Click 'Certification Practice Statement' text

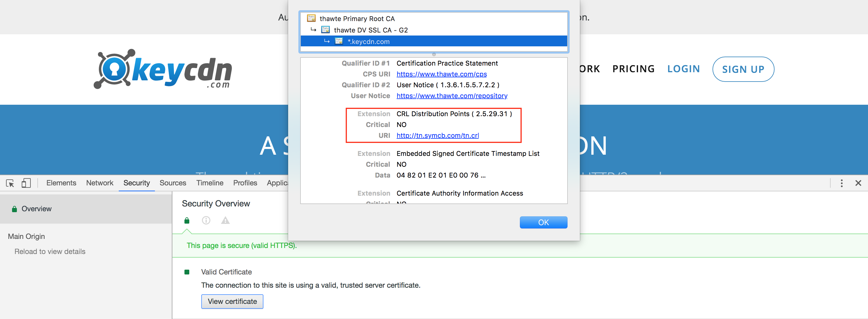pyautogui.click(x=447, y=63)
